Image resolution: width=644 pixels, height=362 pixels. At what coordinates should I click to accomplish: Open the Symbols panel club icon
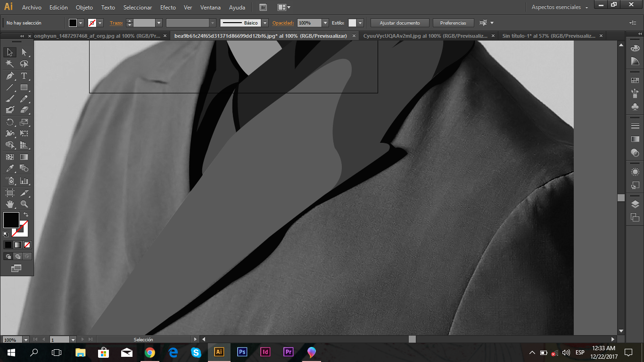(x=635, y=107)
